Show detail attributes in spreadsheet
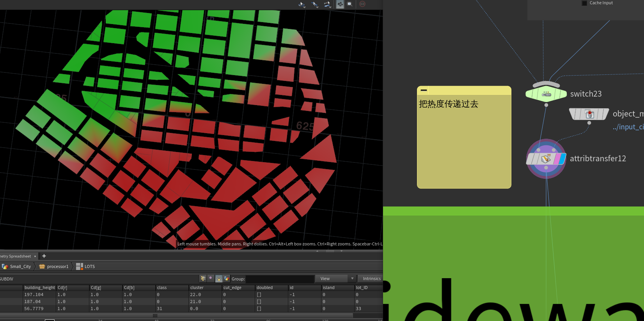Screen dimensions: 644x321 tap(227, 279)
